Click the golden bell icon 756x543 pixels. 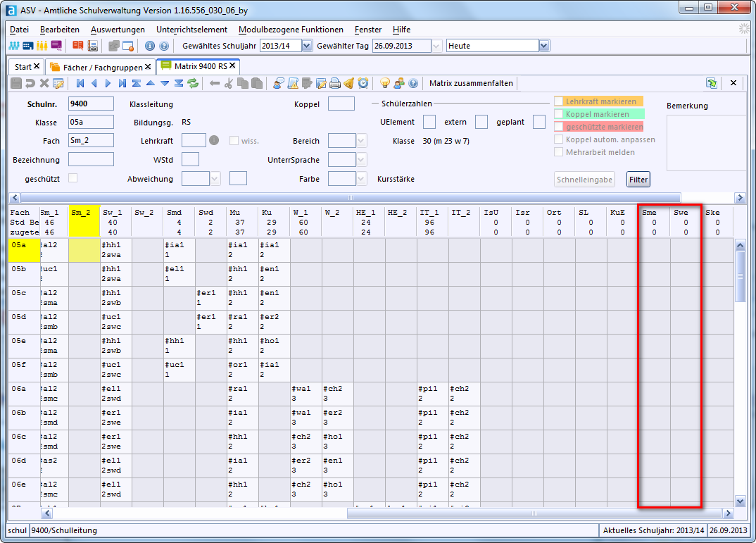point(348,83)
